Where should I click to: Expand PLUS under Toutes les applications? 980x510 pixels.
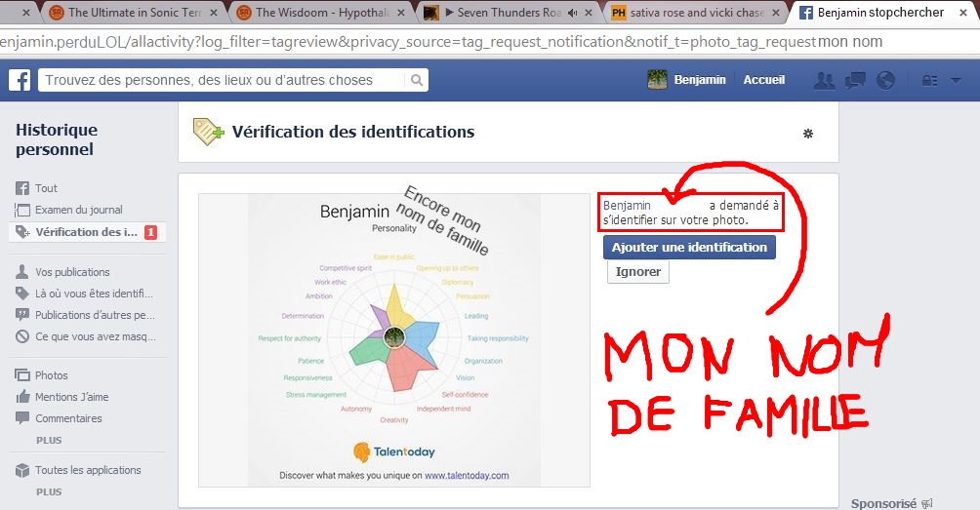[x=49, y=491]
